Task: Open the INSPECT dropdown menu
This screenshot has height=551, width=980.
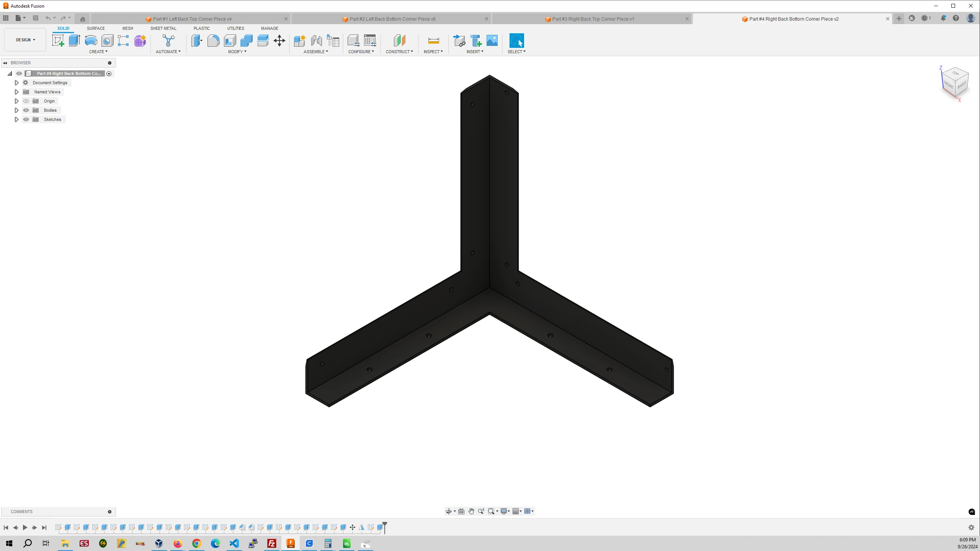Action: (x=433, y=52)
